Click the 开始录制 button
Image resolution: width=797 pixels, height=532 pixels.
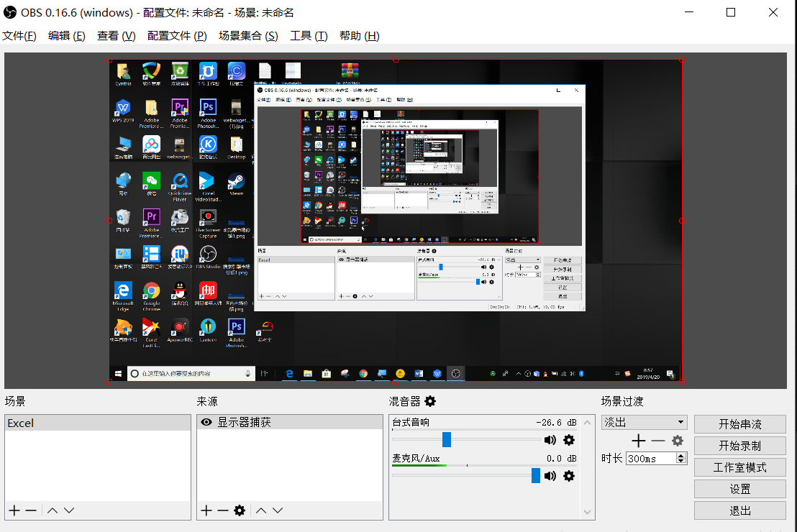pyautogui.click(x=739, y=446)
